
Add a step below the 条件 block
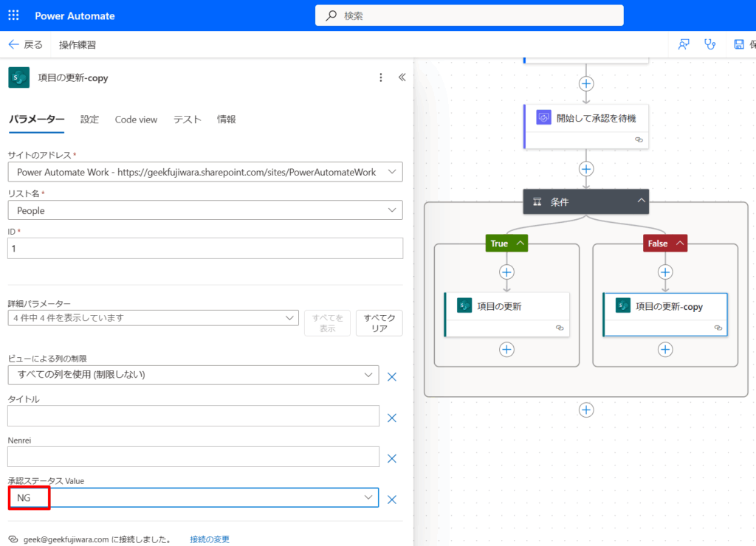coord(586,410)
